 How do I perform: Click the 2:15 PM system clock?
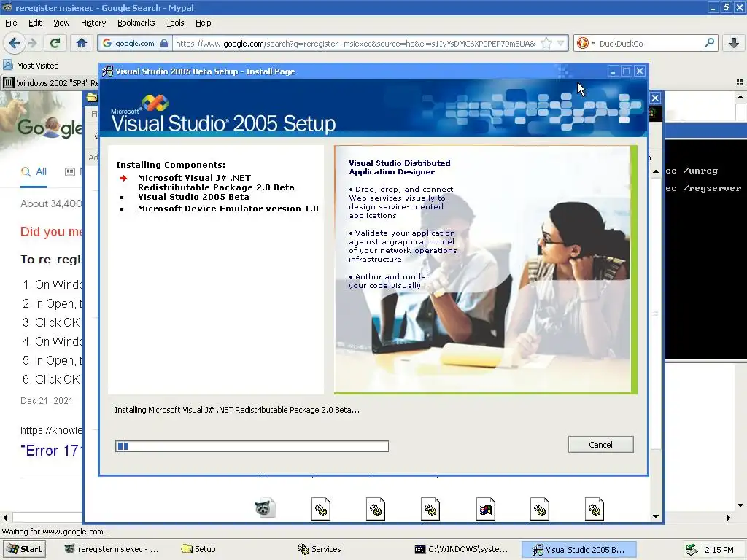719,550
